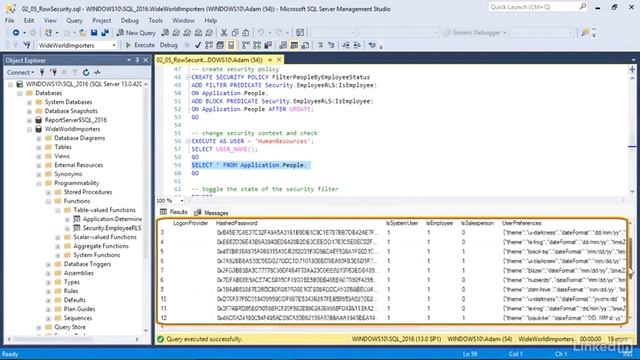Open the File menu

(9, 20)
